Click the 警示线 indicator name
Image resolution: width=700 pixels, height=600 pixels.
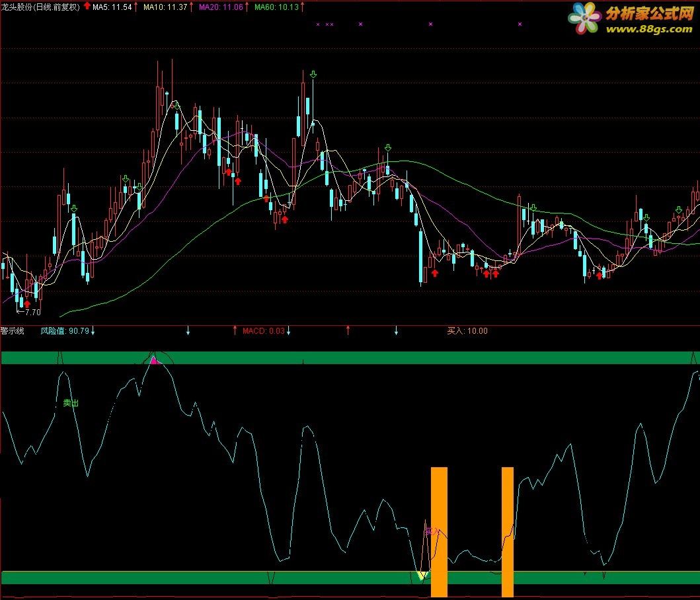coord(13,331)
